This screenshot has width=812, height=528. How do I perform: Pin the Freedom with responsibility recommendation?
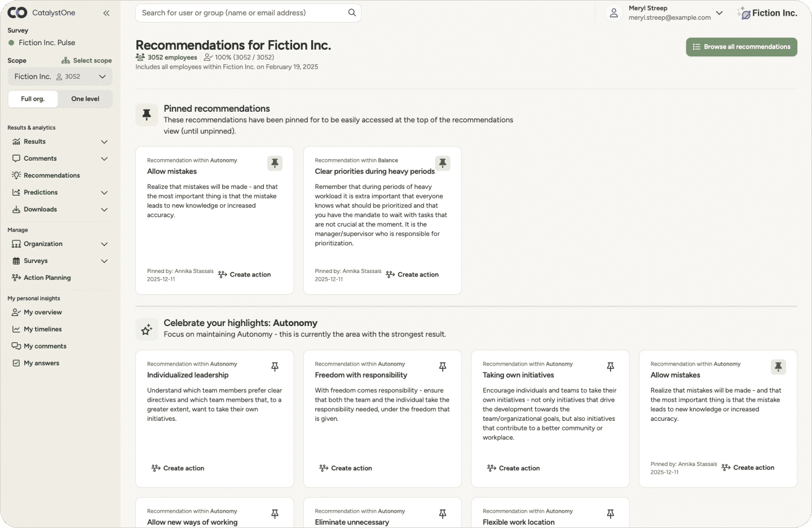click(443, 367)
